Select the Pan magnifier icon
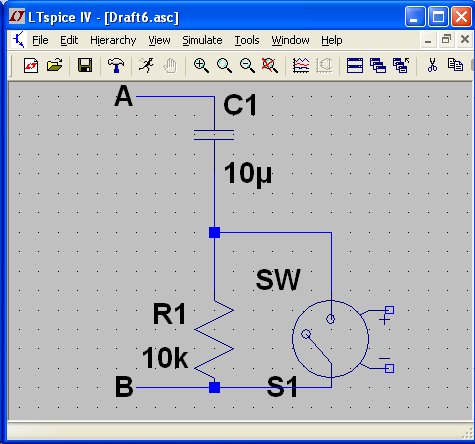Viewport: 475px width, 444px height. [224, 65]
